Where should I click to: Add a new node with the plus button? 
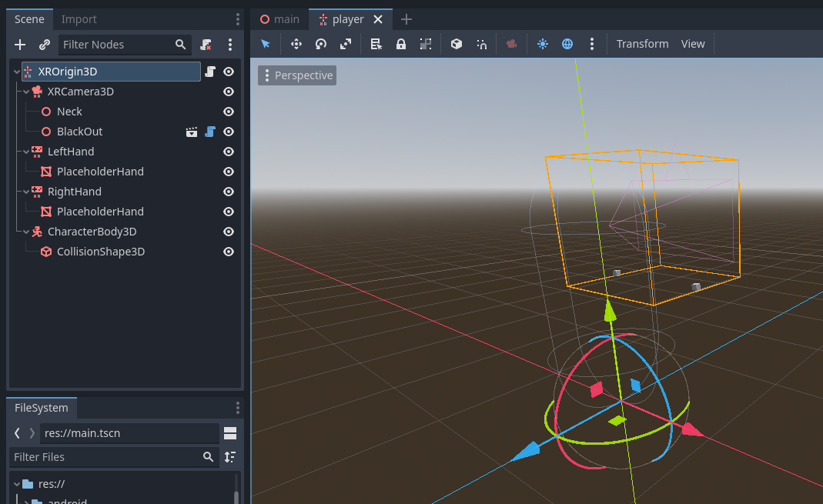coord(19,45)
